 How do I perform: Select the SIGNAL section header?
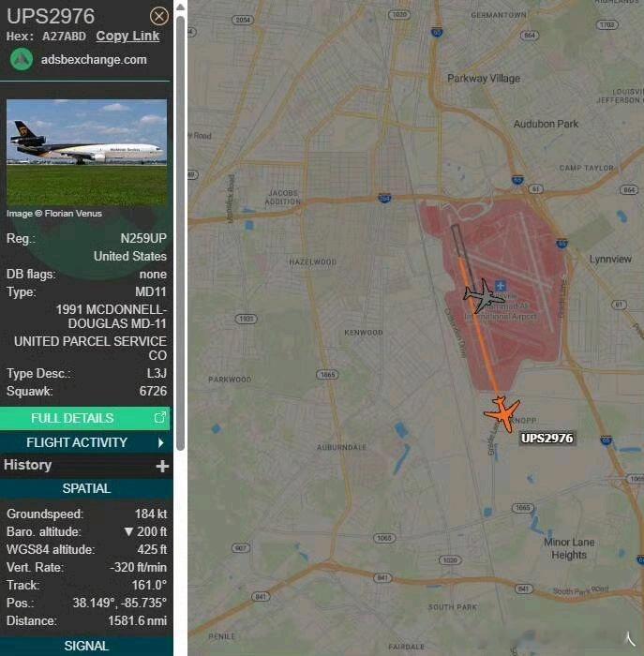click(86, 646)
